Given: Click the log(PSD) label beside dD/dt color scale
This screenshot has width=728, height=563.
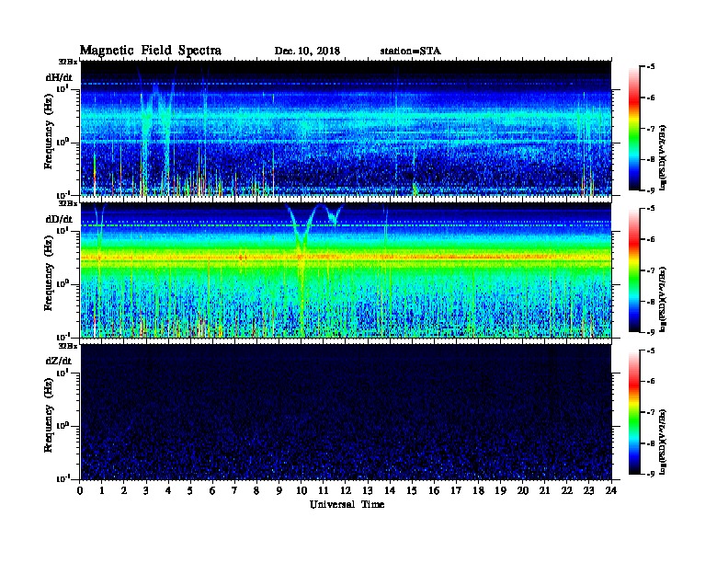Looking at the screenshot, I should point(664,299).
